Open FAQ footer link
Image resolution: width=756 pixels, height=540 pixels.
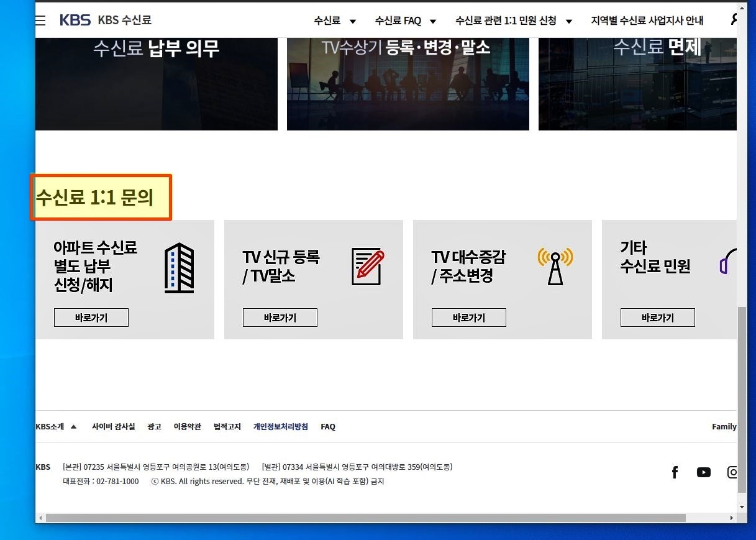328,427
